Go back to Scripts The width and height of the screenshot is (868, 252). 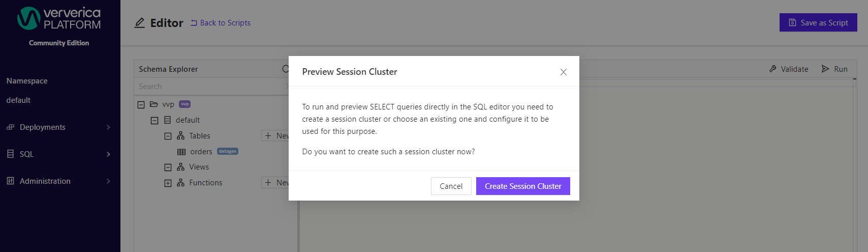click(221, 23)
